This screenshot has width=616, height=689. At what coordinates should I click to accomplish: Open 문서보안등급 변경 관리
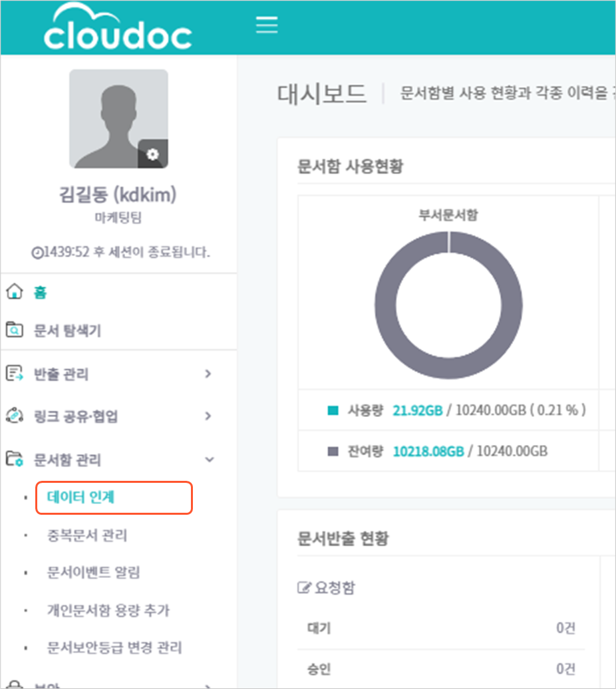click(114, 647)
